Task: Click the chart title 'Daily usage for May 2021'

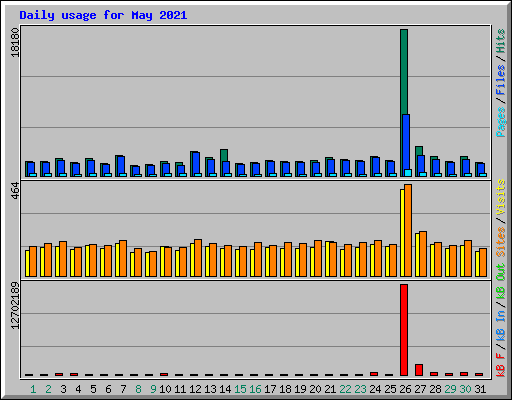Action: point(103,15)
